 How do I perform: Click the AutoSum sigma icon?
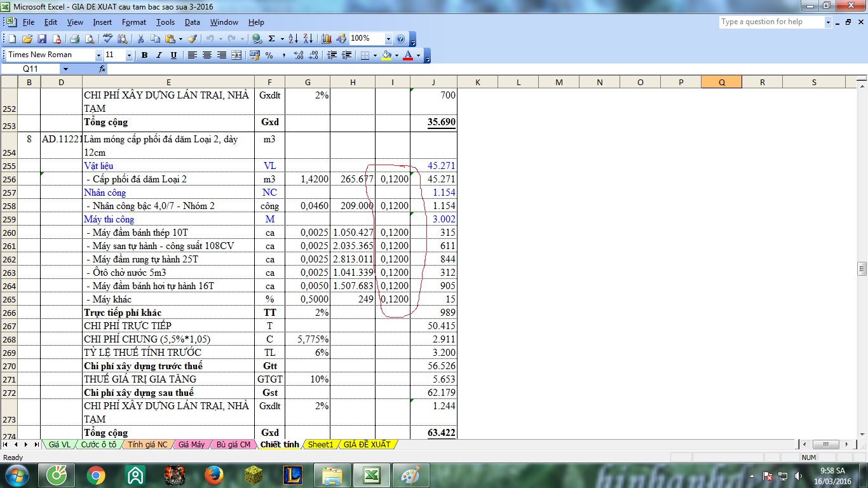pos(272,39)
